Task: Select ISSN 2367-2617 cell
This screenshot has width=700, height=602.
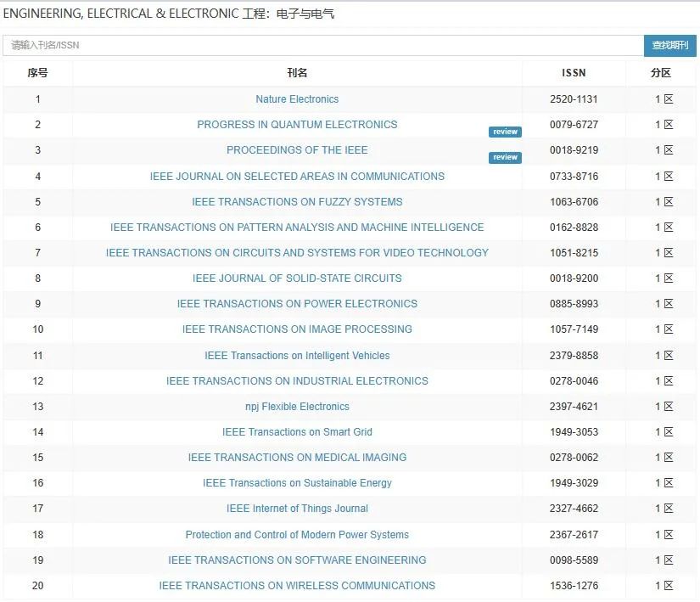Action: click(x=574, y=535)
